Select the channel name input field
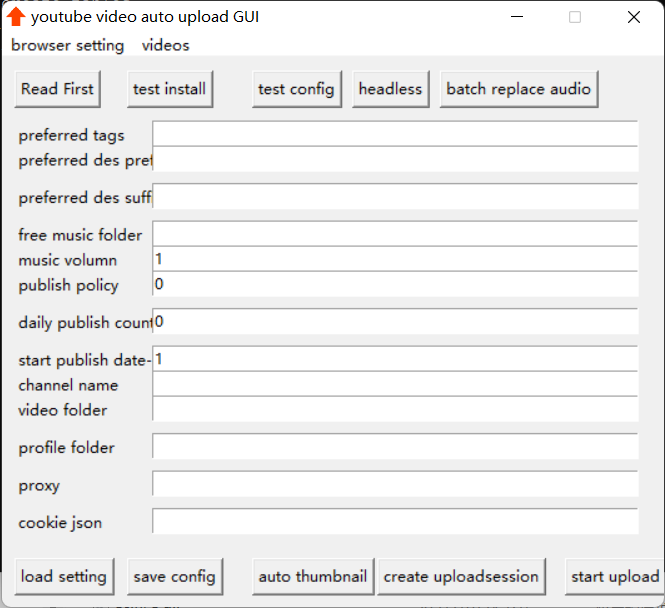Image resolution: width=665 pixels, height=608 pixels. point(395,384)
